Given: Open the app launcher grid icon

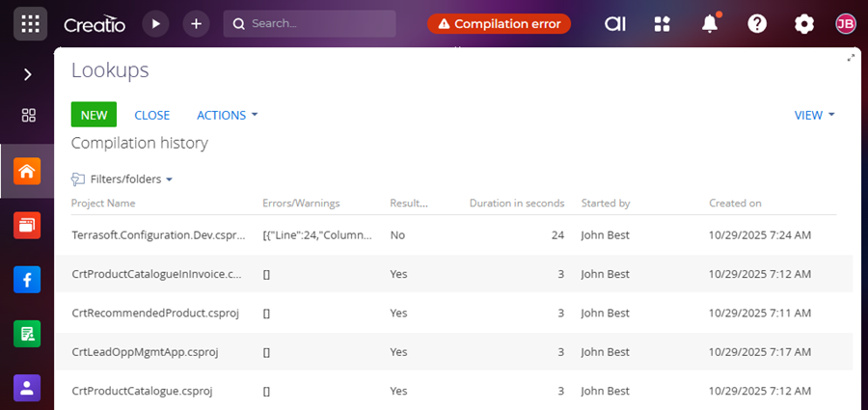Looking at the screenshot, I should 30,24.
